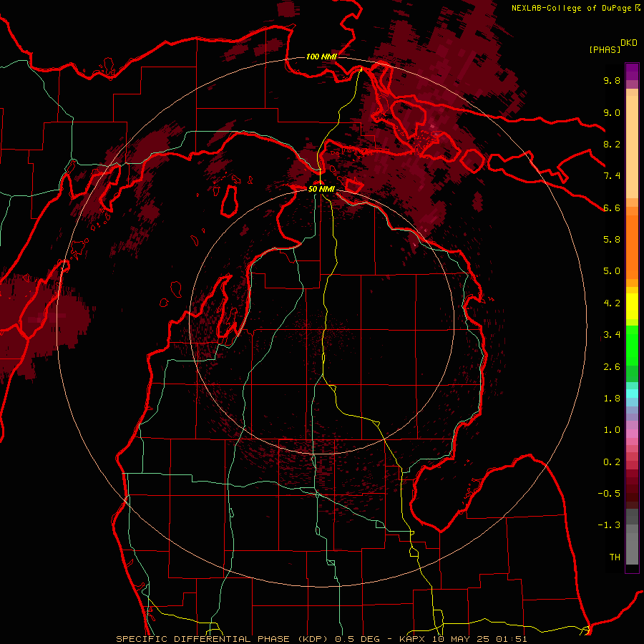Pick the purple swatch atop the color bar
Screen dimensions: 644x644
coord(632,72)
